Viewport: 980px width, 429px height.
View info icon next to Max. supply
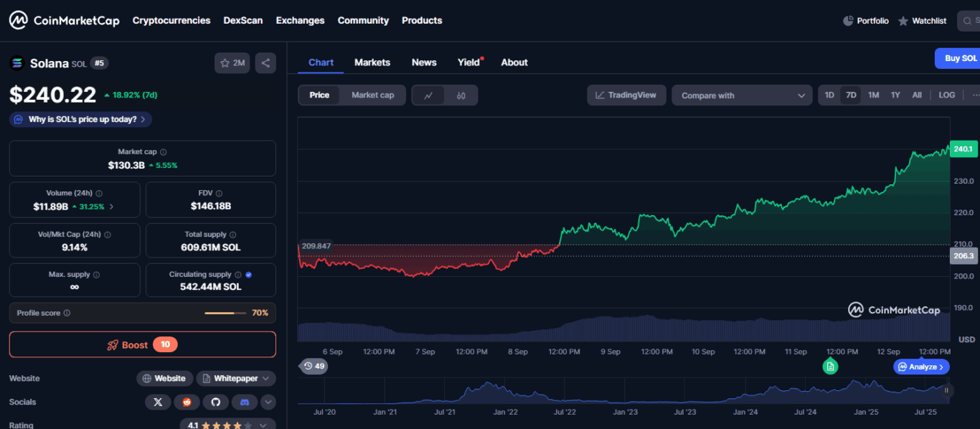pyautogui.click(x=97, y=275)
